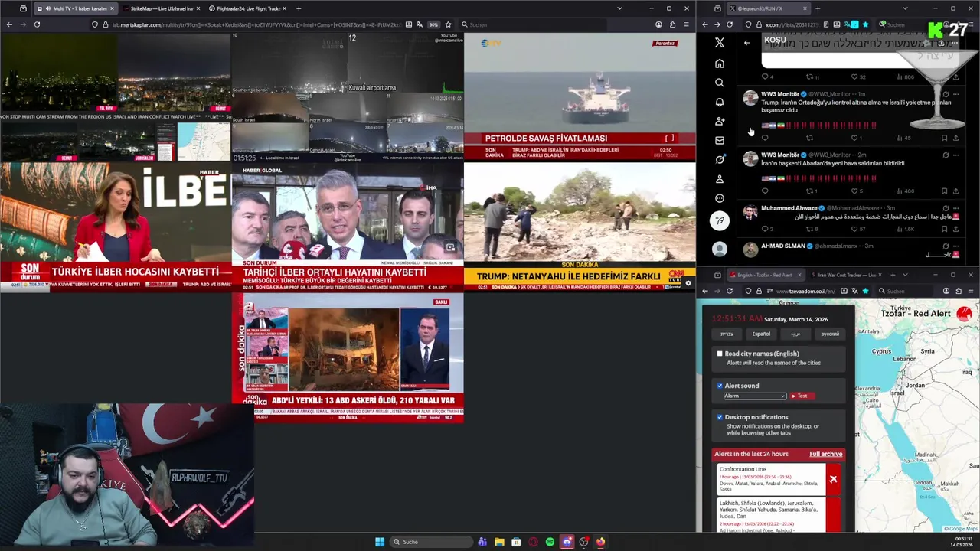
Task: Switch Tzofar language to Español
Action: (x=761, y=334)
